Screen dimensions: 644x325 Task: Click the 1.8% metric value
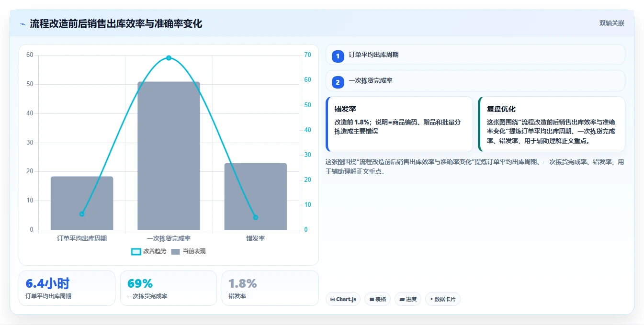tap(243, 283)
